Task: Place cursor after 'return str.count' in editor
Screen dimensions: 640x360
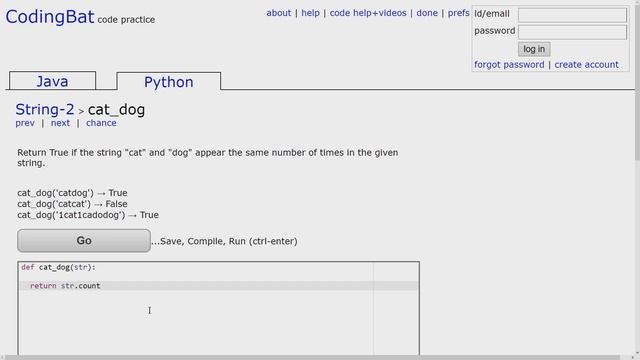Action: click(101, 286)
